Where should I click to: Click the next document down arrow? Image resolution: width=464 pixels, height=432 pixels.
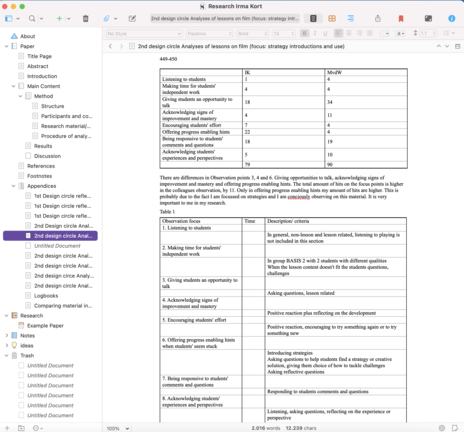coord(447,46)
